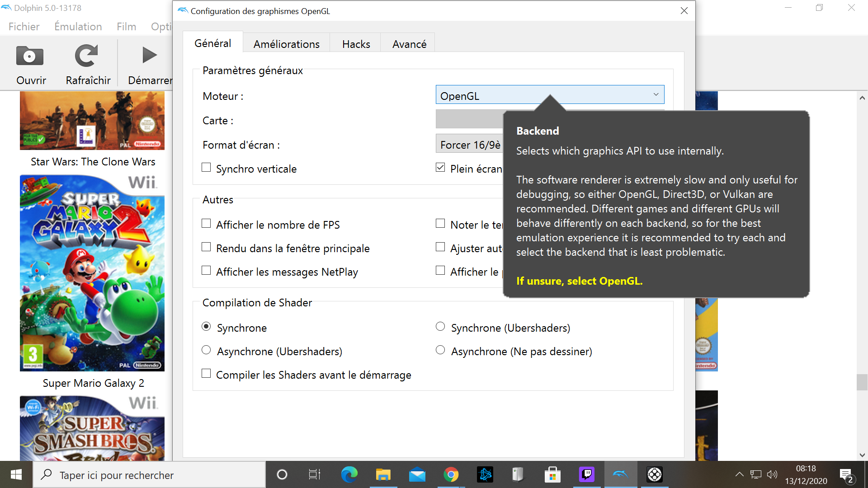Check Compiler les Shaders avant le démarrage
Screen dimensions: 868x488
tap(206, 374)
